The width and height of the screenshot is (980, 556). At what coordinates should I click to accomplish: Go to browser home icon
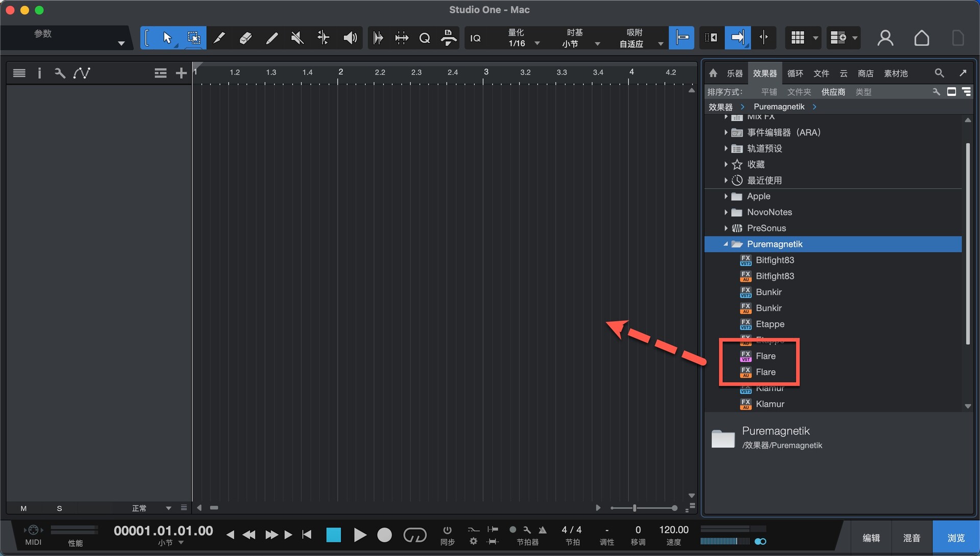pos(713,73)
